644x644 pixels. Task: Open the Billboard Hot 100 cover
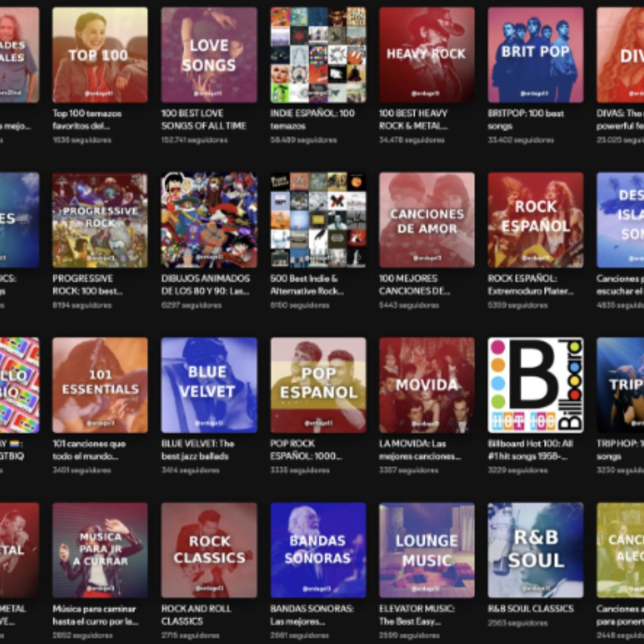535,385
